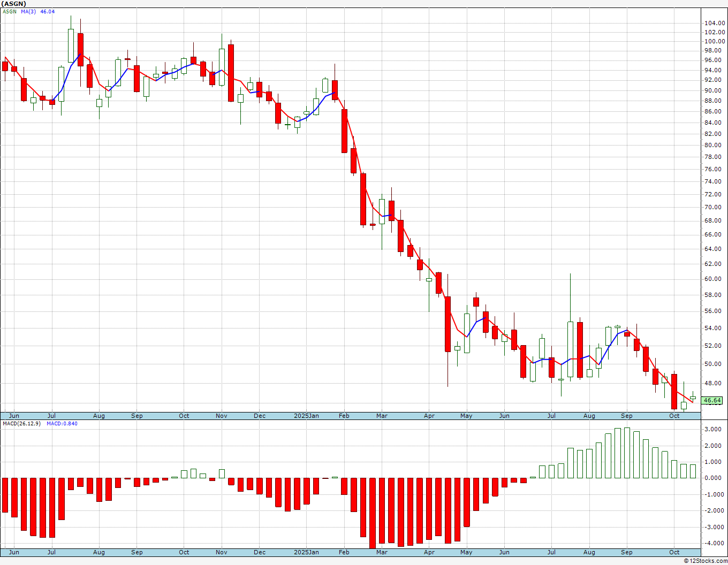Select the MACD:0.840 value label
The width and height of the screenshot is (728, 565).
(x=62, y=424)
